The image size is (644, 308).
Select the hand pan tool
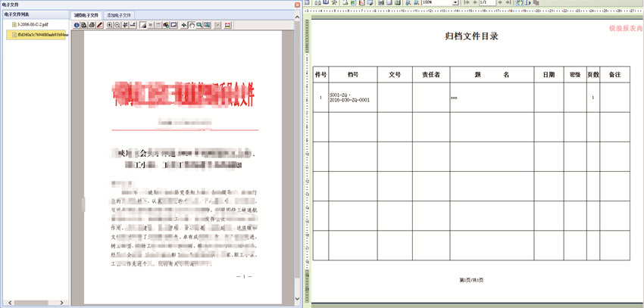(x=192, y=25)
